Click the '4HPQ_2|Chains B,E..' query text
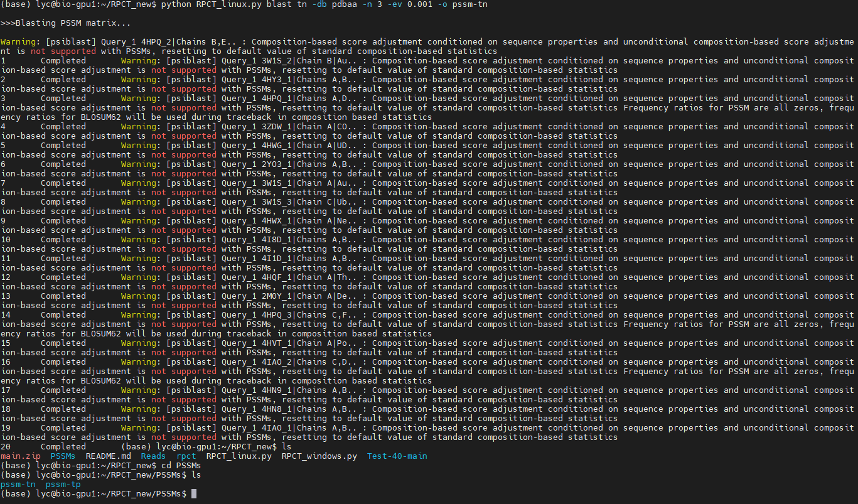 (188, 42)
